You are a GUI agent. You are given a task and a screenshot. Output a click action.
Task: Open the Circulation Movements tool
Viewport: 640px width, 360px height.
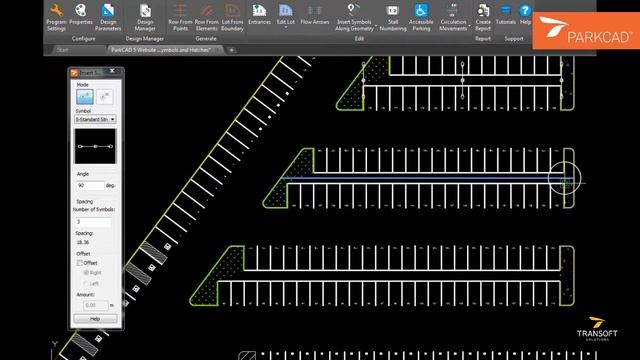coord(453,18)
